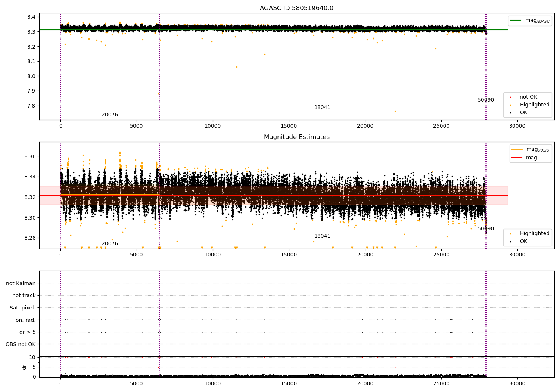The image size is (560, 392).
Task: Click y-axis tick 7.8 on top plot
Action: (31, 106)
